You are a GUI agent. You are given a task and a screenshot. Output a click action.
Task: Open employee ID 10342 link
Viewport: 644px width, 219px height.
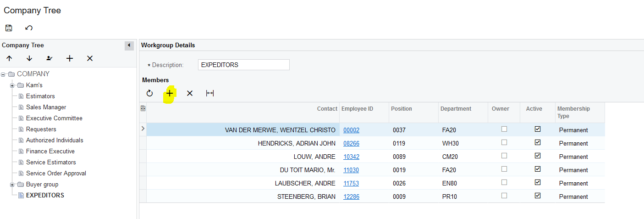[x=351, y=157]
